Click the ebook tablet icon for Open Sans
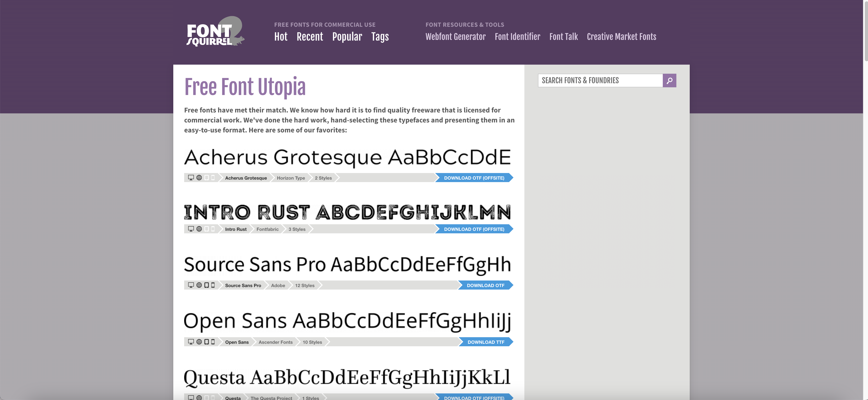The height and width of the screenshot is (400, 868). point(207,342)
